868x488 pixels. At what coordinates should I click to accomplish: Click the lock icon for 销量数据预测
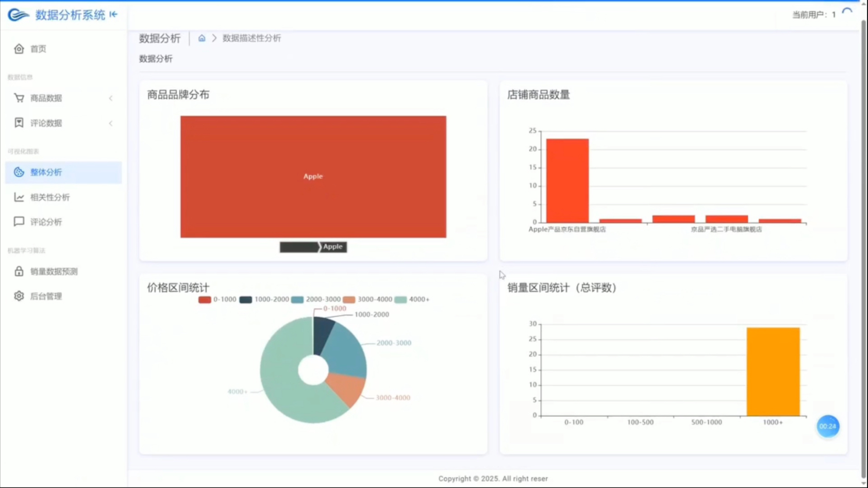(x=19, y=271)
